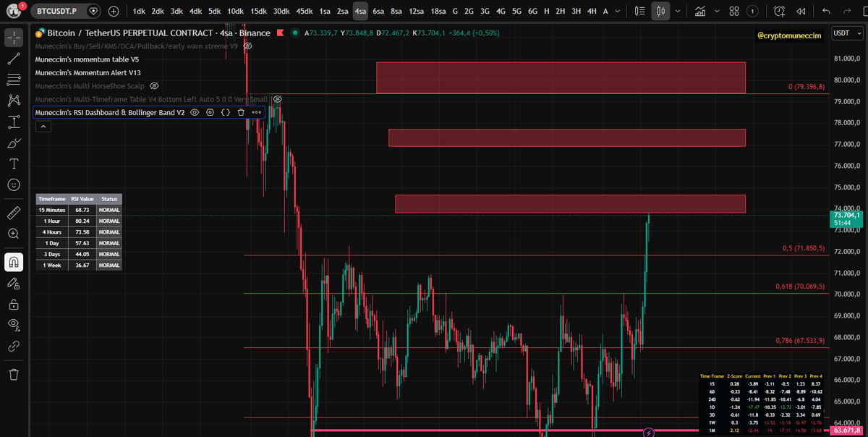Viewport: 868px width, 437px height.
Task: Remove the RSI Dashboard indicator
Action: tap(241, 112)
